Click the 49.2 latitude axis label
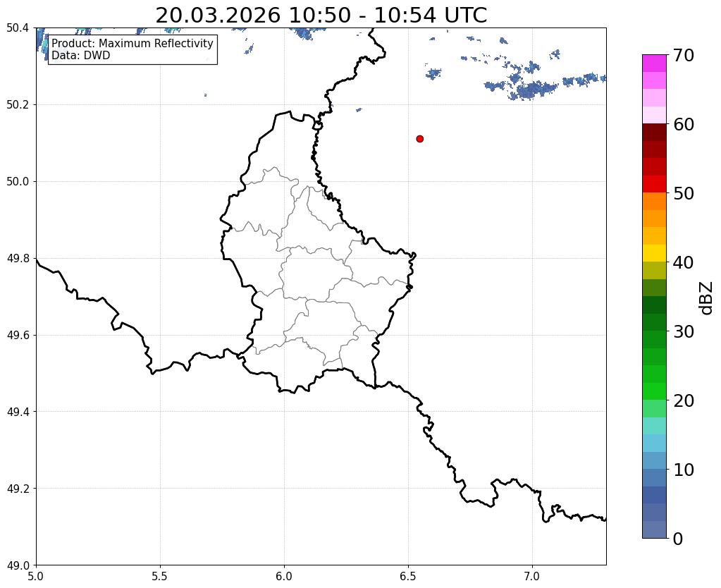Screen dimensions: 721x588 click(18, 489)
